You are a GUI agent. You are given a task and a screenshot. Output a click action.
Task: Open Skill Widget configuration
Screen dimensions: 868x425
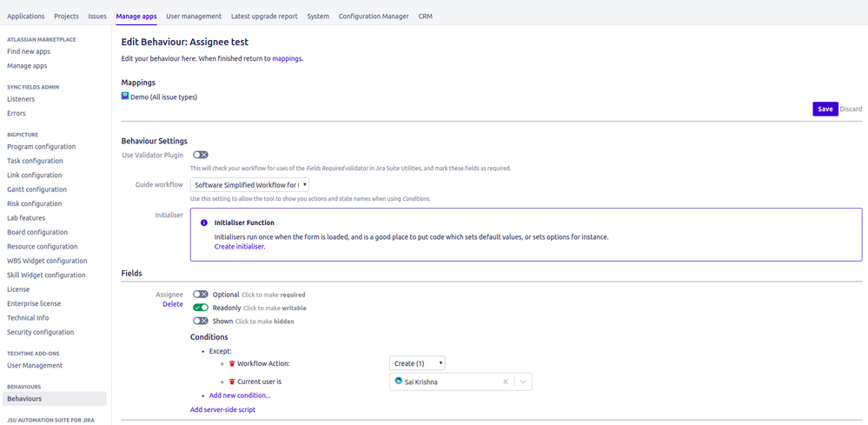(x=47, y=276)
